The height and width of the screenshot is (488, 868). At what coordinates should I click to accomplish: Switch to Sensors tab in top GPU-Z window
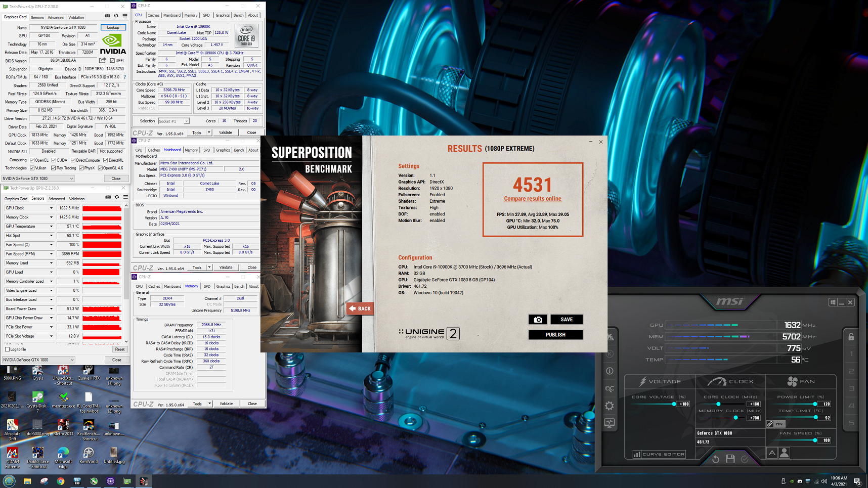tap(37, 17)
